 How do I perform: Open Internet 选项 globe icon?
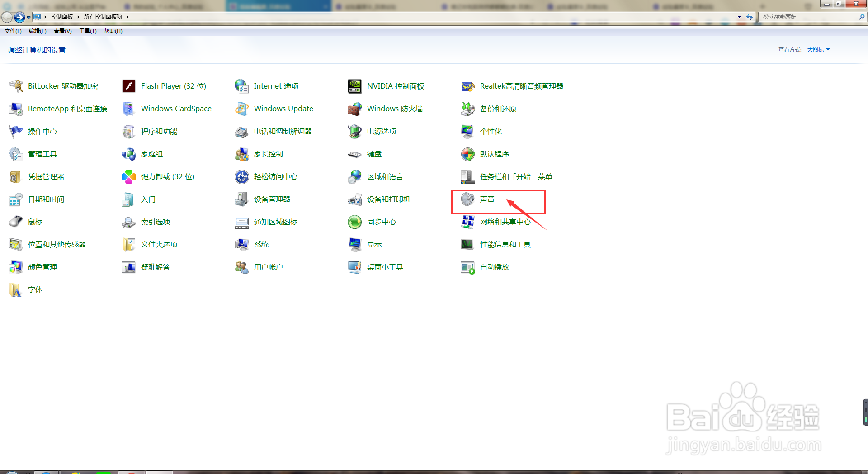(242, 86)
